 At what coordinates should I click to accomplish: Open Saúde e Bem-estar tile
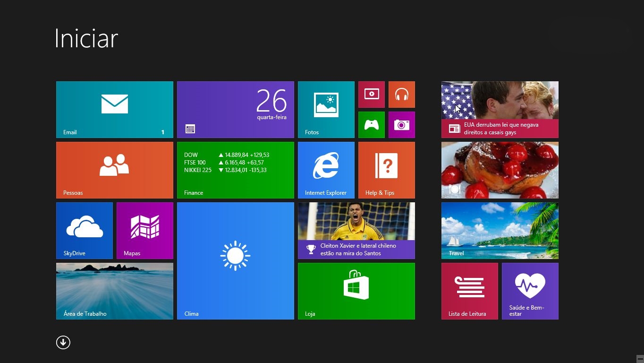(x=530, y=291)
